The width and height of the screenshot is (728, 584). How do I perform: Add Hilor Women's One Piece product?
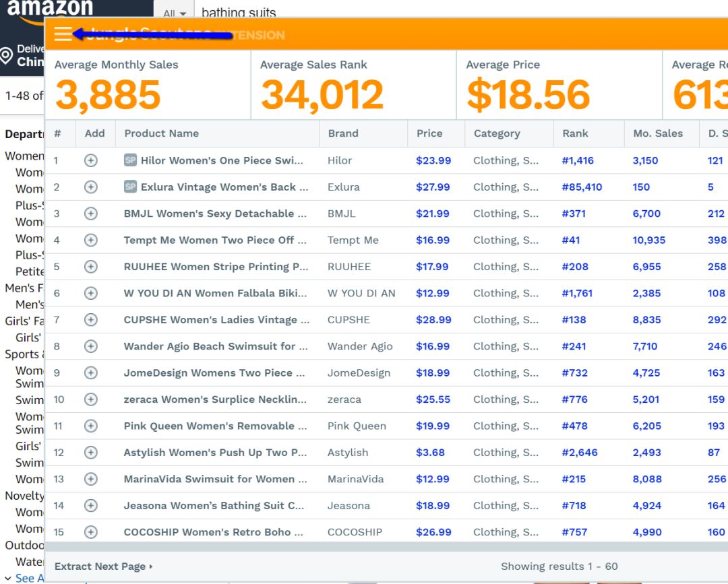91,160
